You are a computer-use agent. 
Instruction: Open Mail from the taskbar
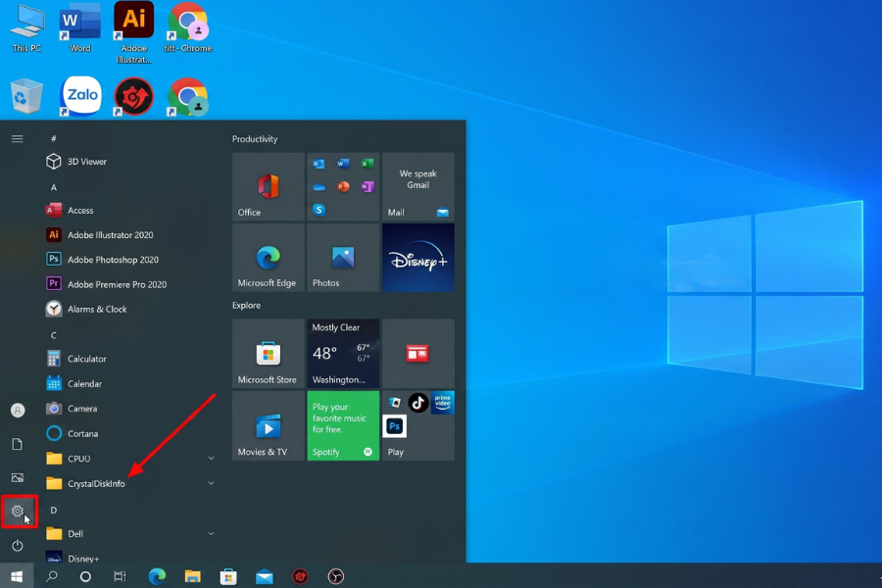(x=265, y=576)
